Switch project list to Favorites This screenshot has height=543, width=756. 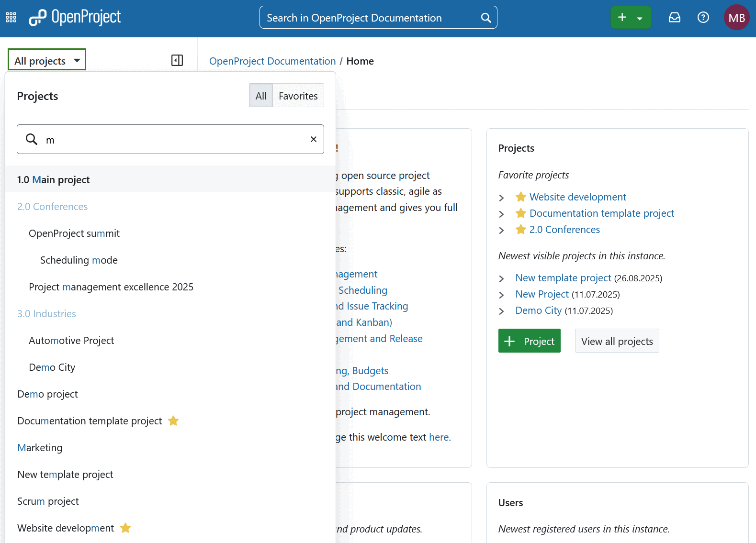298,96
